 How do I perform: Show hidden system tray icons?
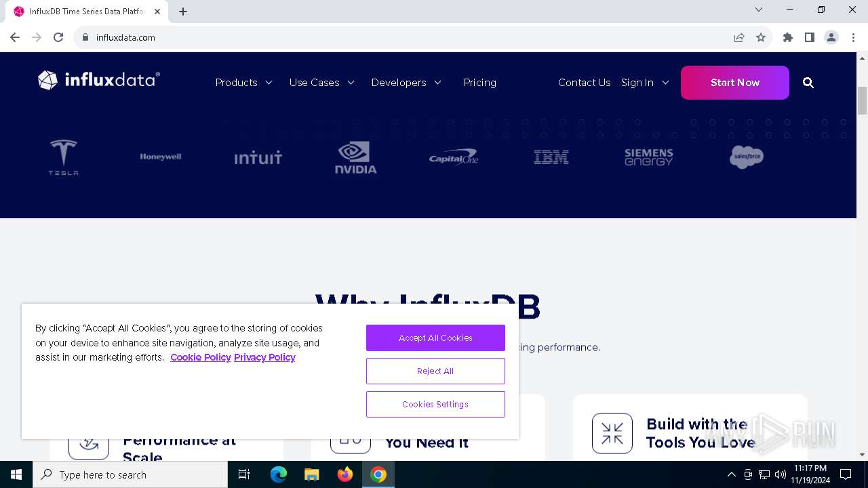(x=731, y=474)
